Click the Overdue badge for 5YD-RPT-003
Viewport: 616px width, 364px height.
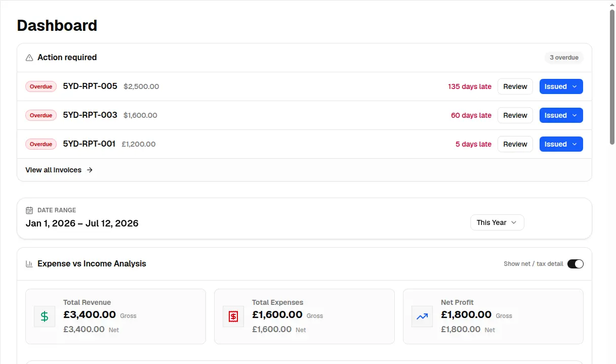coord(41,115)
